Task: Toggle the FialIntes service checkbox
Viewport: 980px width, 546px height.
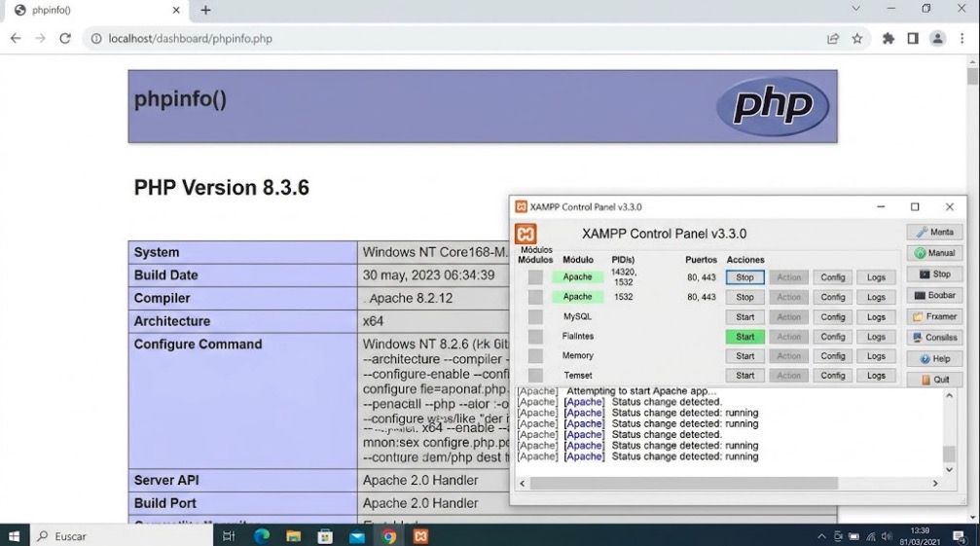Action: [x=535, y=337]
